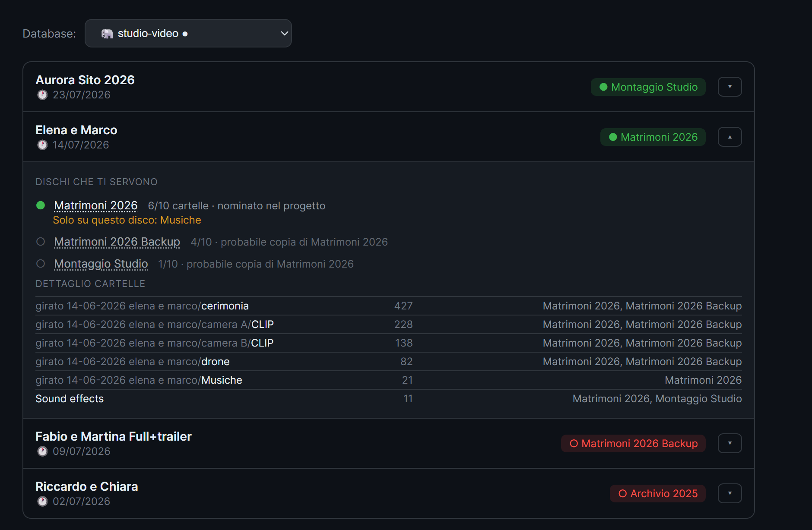This screenshot has height=530, width=812.
Task: Click '4/10 · probabile copia di Matrimoni 2026'
Action: pos(289,242)
